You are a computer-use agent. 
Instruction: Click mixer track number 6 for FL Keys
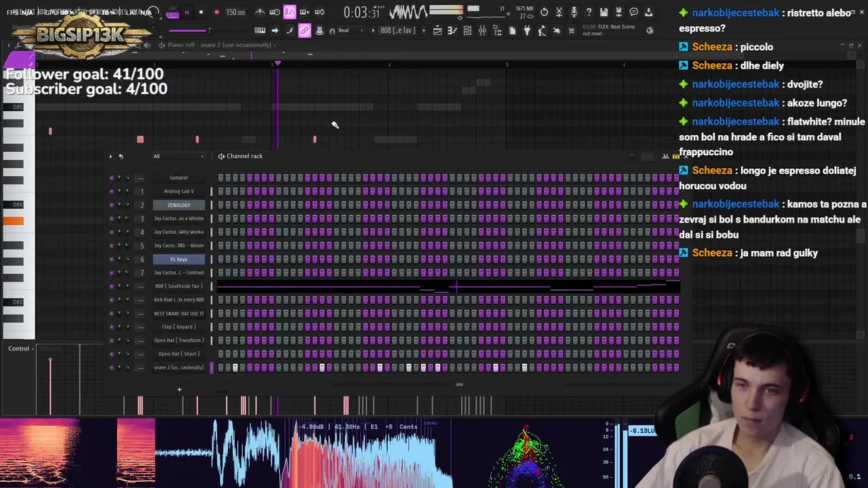pyautogui.click(x=140, y=259)
